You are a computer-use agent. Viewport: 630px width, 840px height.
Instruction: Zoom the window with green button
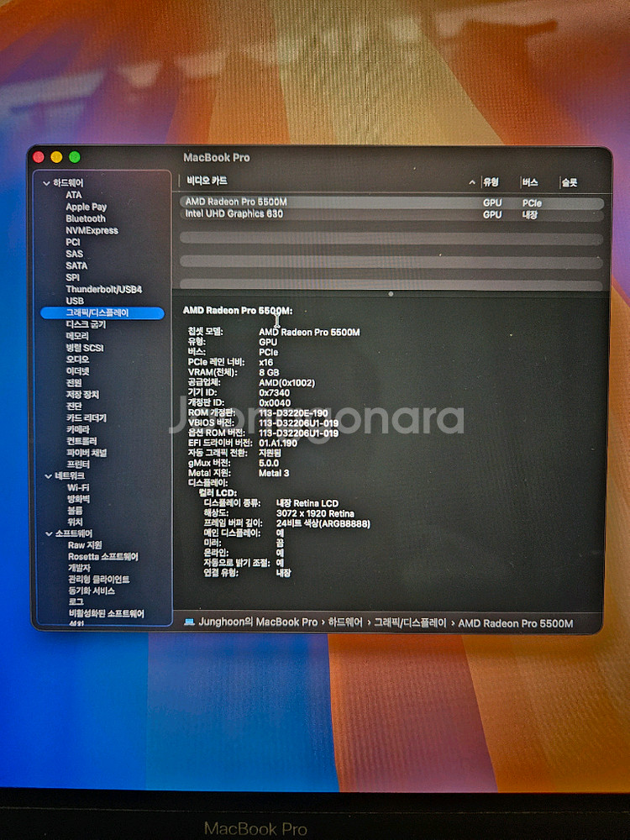tap(75, 157)
